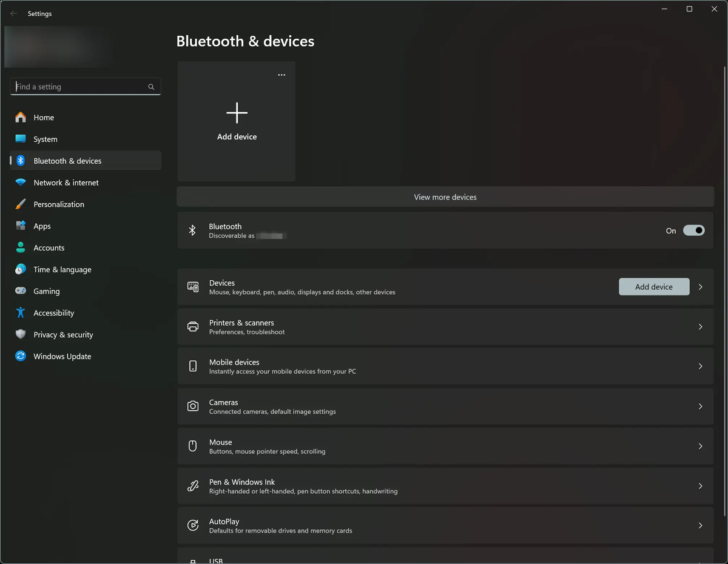The width and height of the screenshot is (728, 564).
Task: Turn off the Bluetooth toggle
Action: coord(694,230)
